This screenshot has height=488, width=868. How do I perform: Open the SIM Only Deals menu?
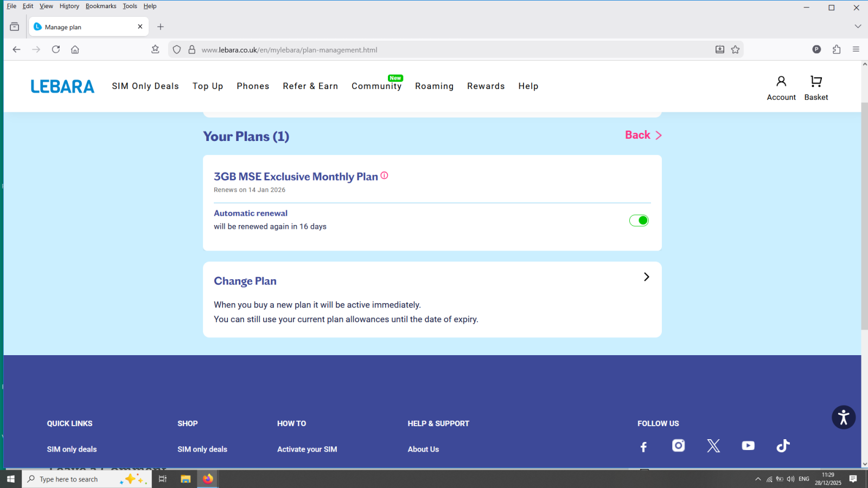tap(145, 86)
